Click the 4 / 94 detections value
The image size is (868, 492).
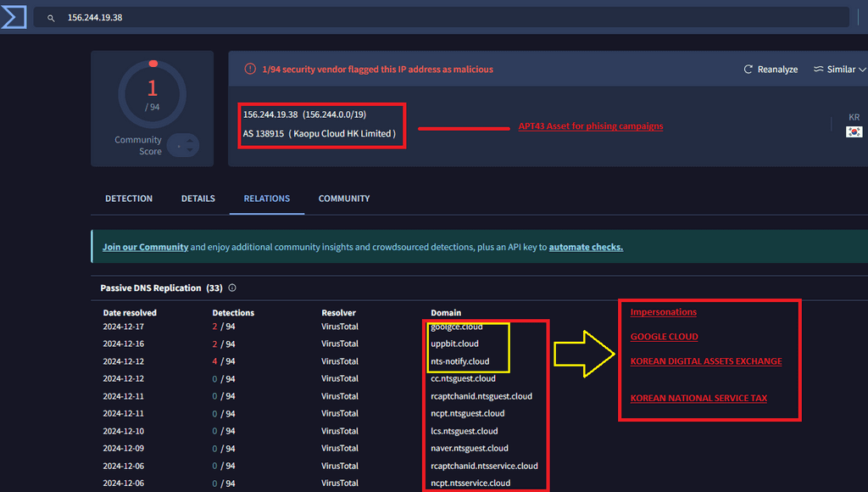(x=224, y=361)
